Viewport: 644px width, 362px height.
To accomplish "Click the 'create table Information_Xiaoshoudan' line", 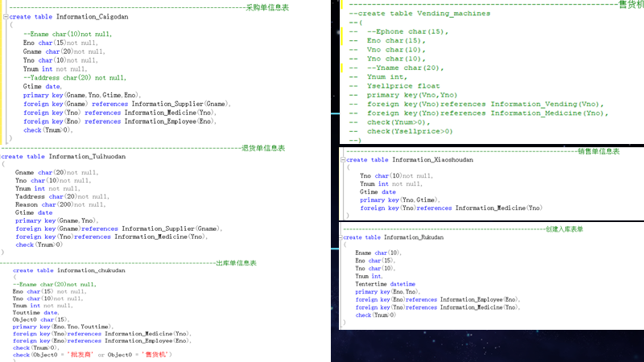I will (410, 160).
